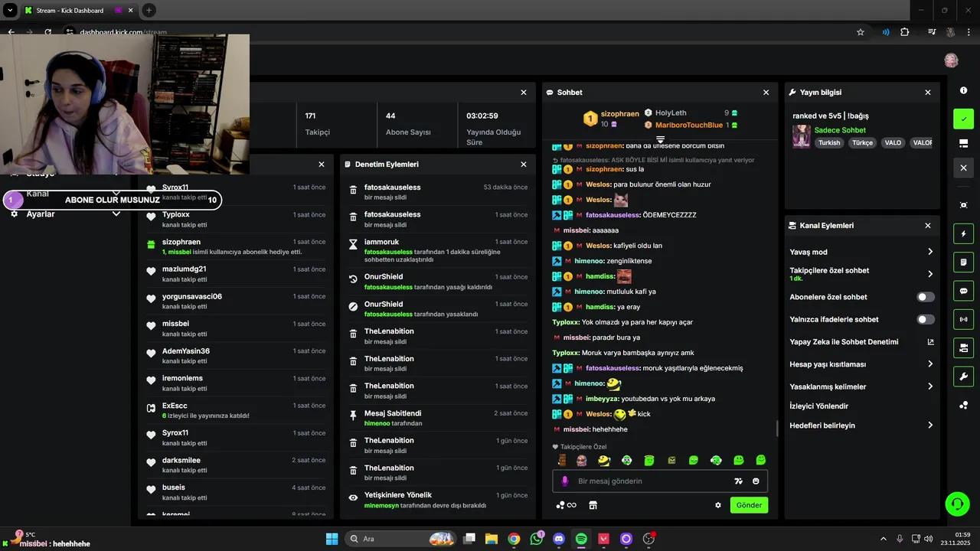Click trash icon for fatosakauseless 53 dakika önce
Image resolution: width=980 pixels, height=551 pixels.
tap(353, 191)
